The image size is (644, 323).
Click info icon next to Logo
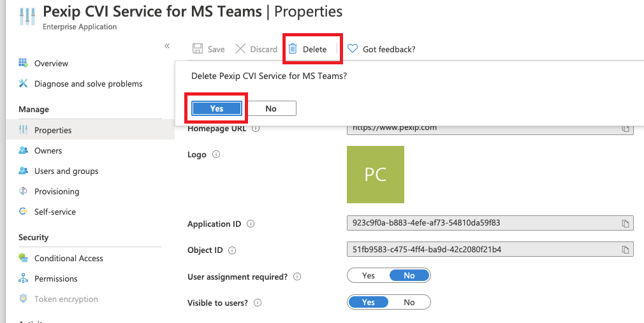point(216,155)
